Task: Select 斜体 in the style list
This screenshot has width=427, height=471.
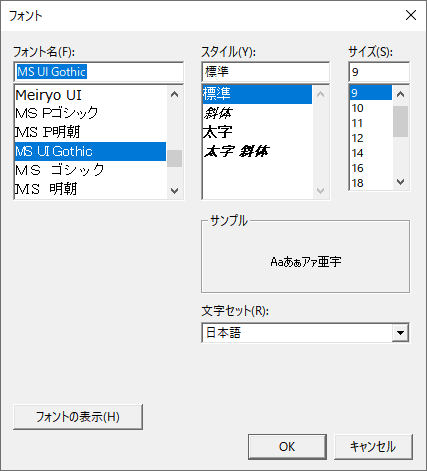Action: [257, 113]
